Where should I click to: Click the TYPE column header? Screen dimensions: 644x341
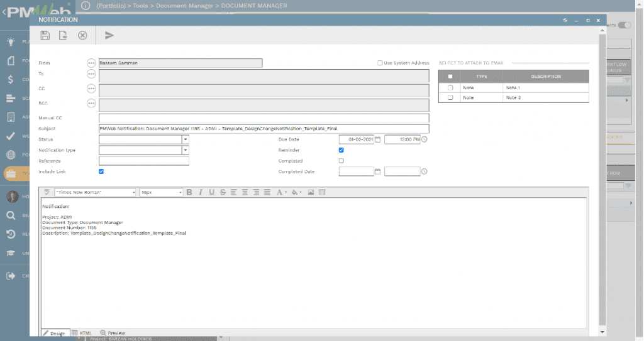click(x=481, y=77)
